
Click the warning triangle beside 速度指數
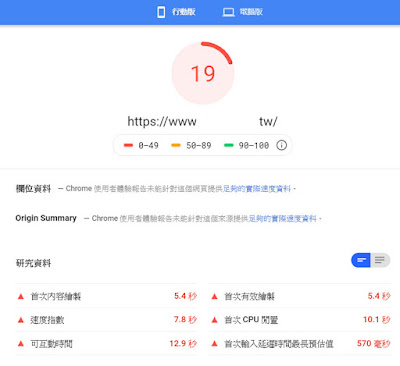[21, 320]
